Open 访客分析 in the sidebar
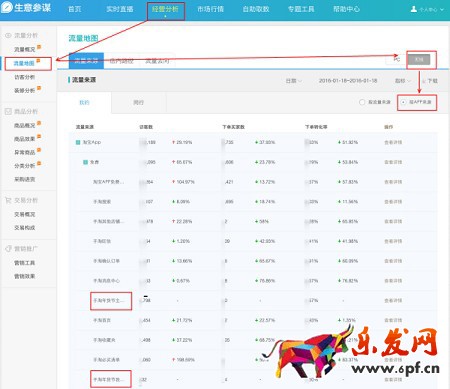The height and width of the screenshot is (389, 450). tap(25, 77)
